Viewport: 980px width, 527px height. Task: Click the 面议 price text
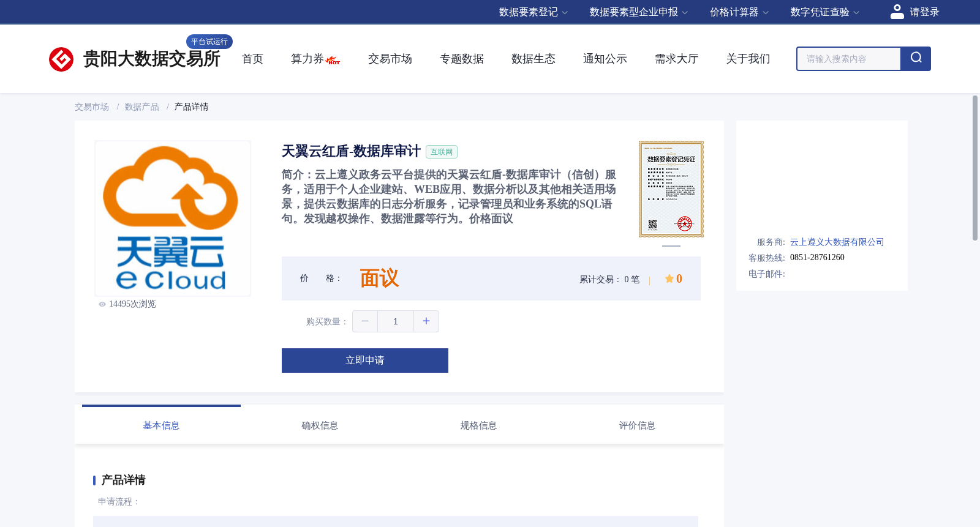pos(379,278)
